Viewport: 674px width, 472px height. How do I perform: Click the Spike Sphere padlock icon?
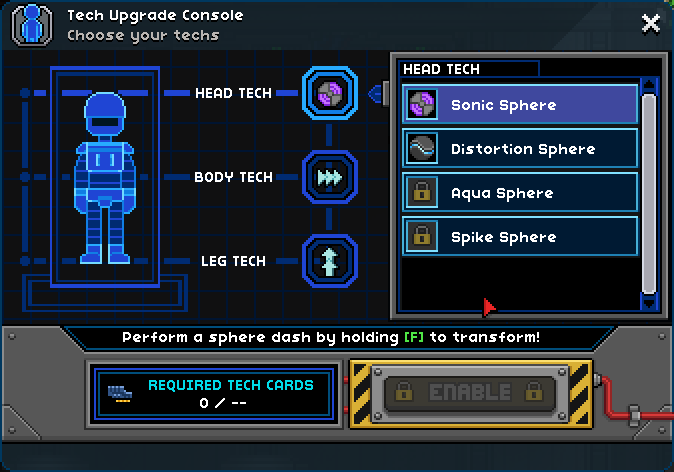[422, 236]
